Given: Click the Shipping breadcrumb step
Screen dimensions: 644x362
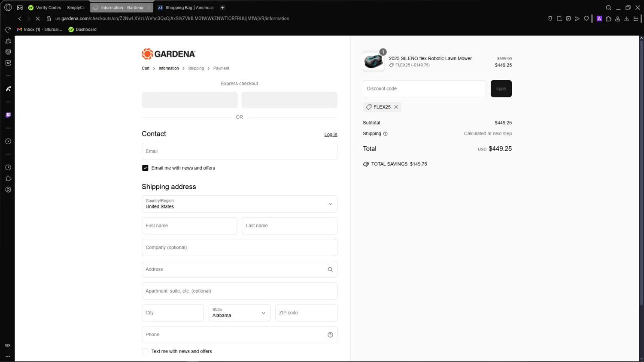Looking at the screenshot, I should [x=196, y=68].
